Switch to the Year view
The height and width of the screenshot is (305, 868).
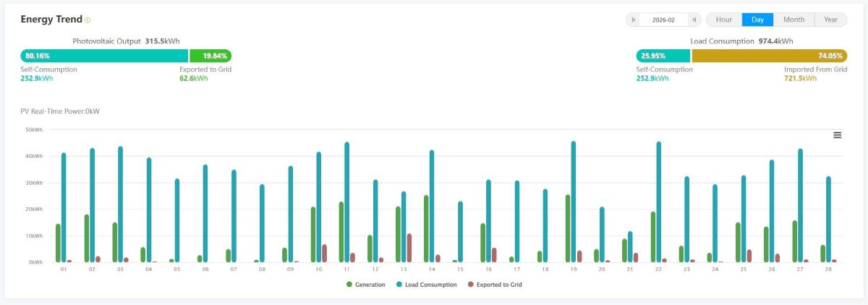830,20
